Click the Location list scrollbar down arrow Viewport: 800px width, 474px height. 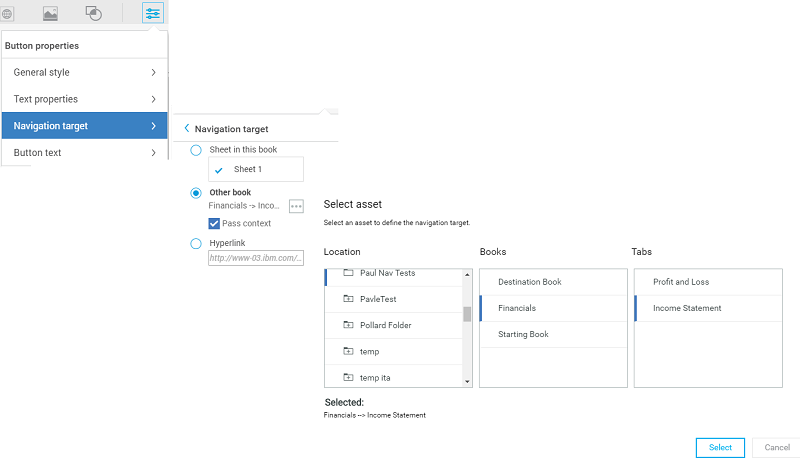(x=467, y=382)
